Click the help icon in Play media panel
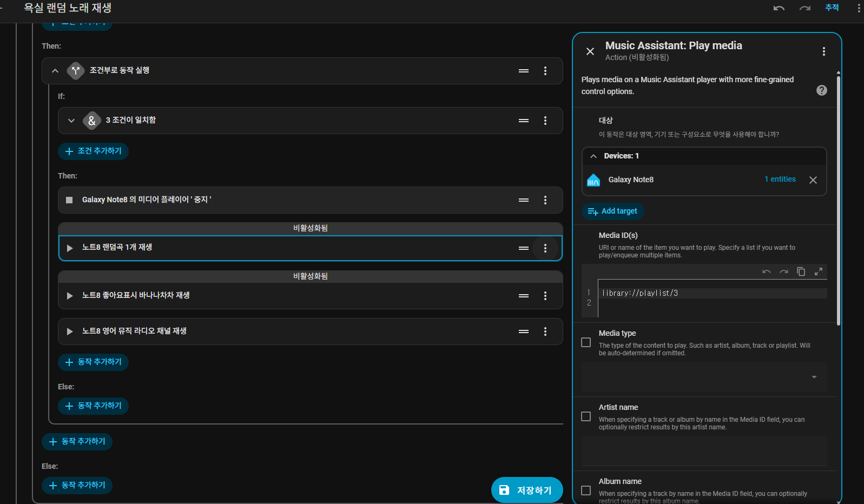The width and height of the screenshot is (864, 504). click(x=821, y=90)
